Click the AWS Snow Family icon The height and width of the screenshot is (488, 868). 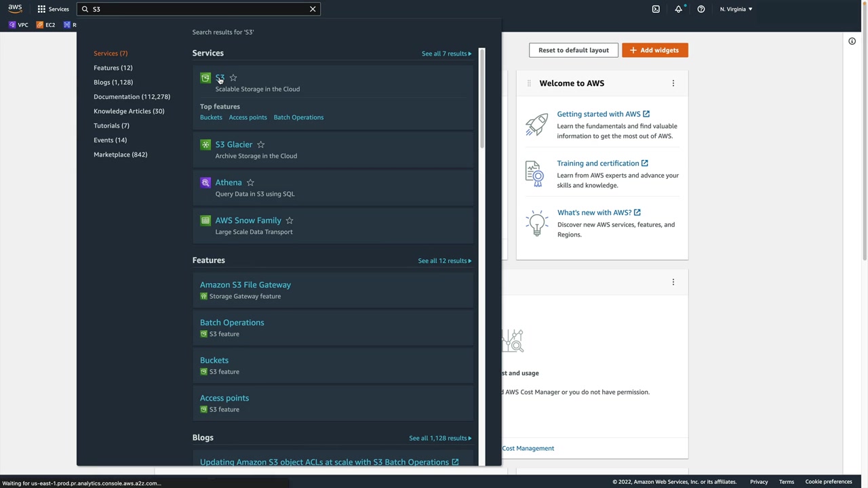pyautogui.click(x=205, y=220)
